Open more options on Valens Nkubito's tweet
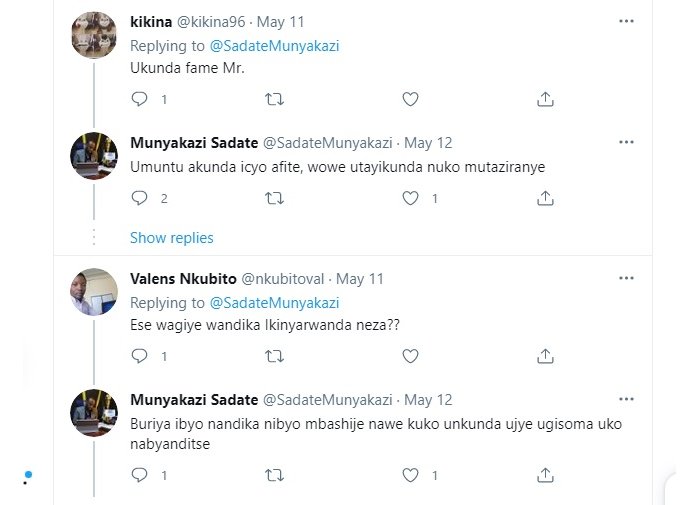Screen dimensions: 700x505 (626, 278)
